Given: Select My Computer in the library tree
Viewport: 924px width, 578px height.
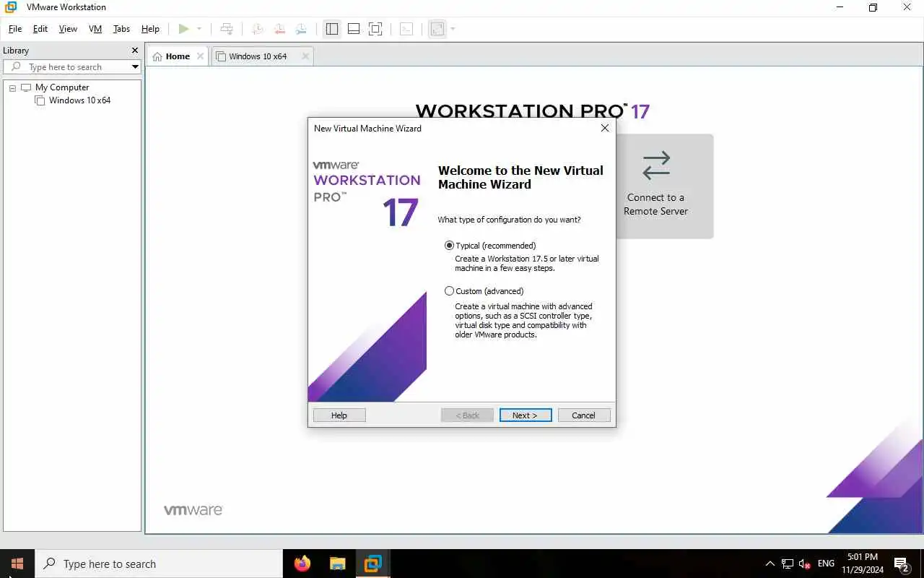Looking at the screenshot, I should pos(62,87).
